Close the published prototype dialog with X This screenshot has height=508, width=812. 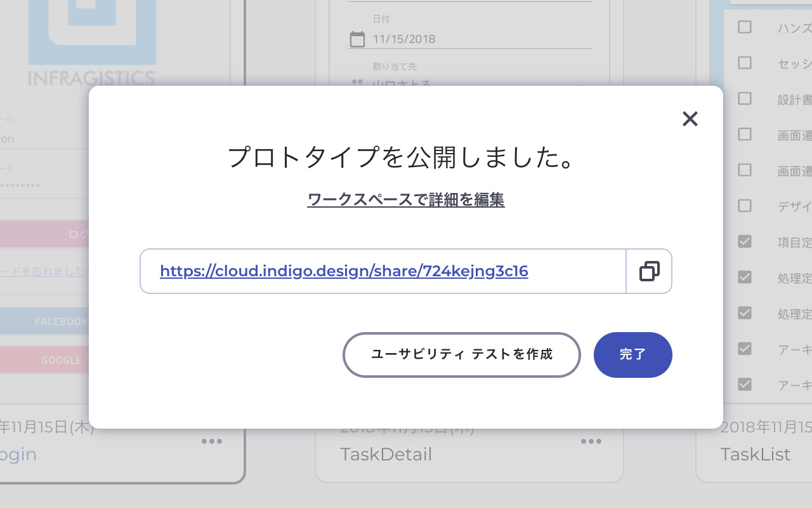(x=690, y=119)
